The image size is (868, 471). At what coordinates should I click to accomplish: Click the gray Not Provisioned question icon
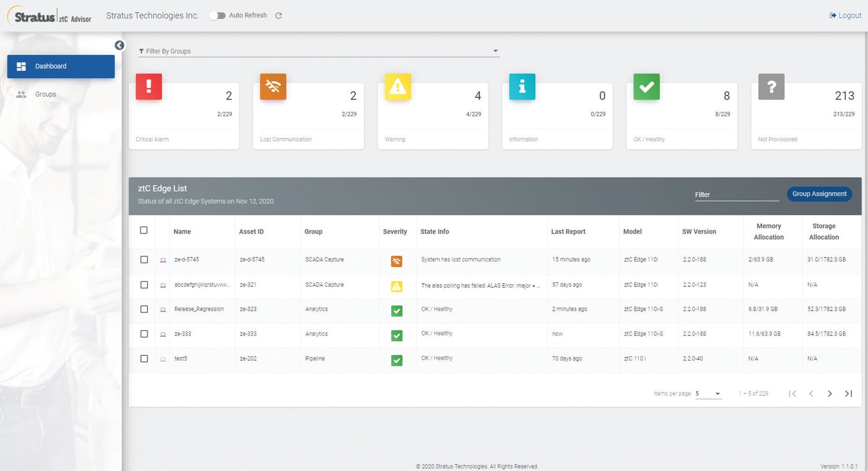771,87
